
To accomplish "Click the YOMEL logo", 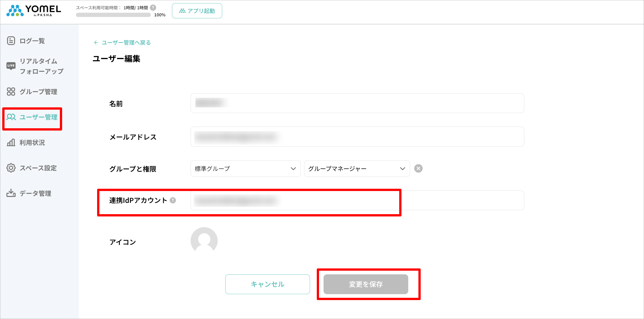I will coord(34,11).
